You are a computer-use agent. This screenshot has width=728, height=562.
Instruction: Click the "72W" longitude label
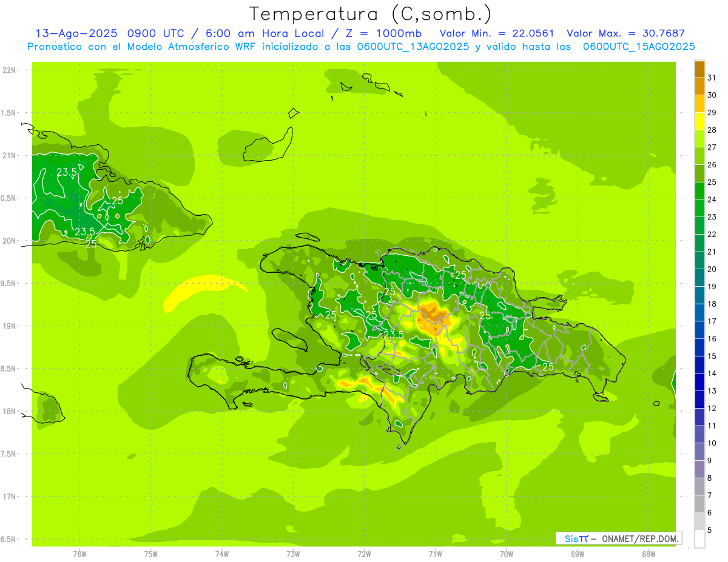pyautogui.click(x=364, y=554)
